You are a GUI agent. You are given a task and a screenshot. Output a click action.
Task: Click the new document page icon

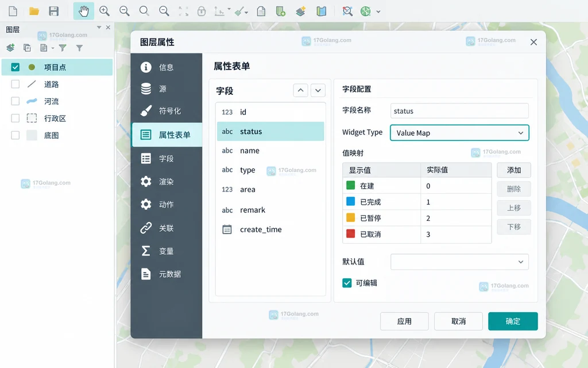pos(261,11)
